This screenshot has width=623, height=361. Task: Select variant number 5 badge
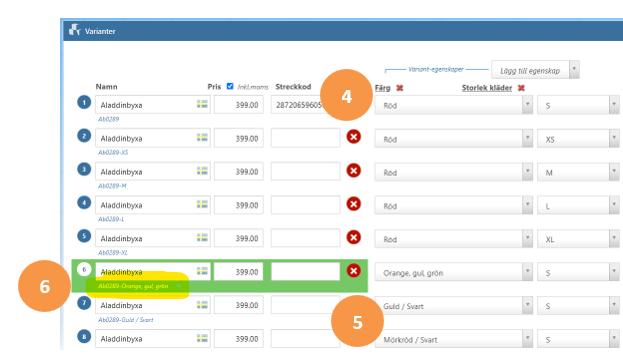[84, 236]
